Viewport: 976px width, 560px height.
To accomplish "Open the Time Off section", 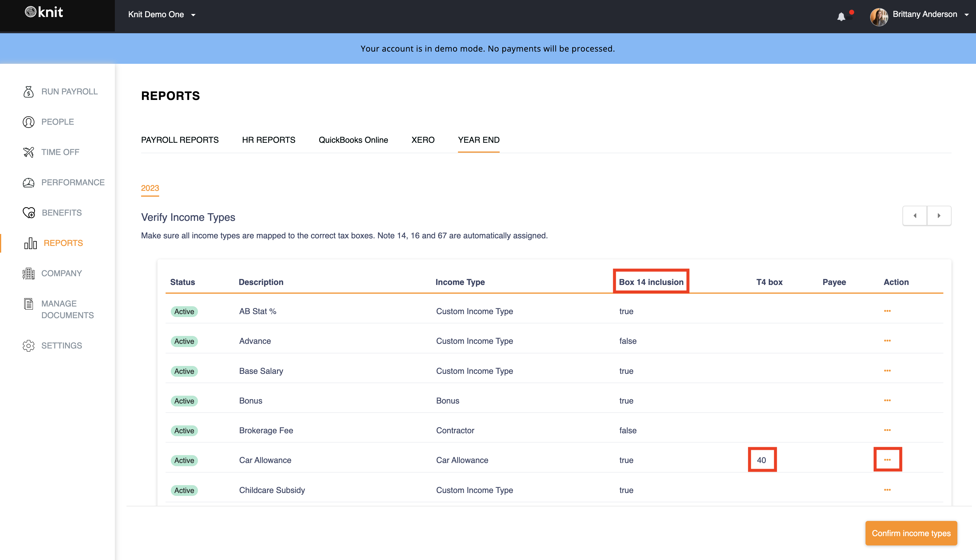I will click(60, 152).
